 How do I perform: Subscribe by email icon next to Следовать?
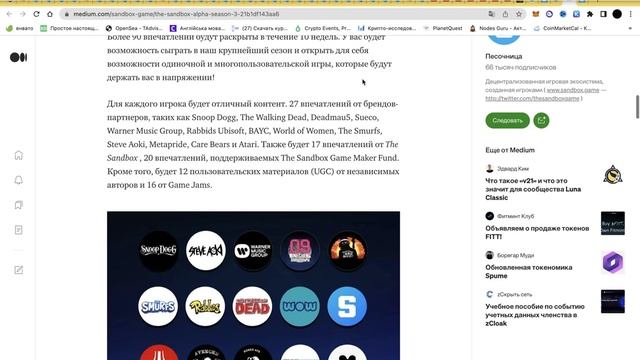541,120
